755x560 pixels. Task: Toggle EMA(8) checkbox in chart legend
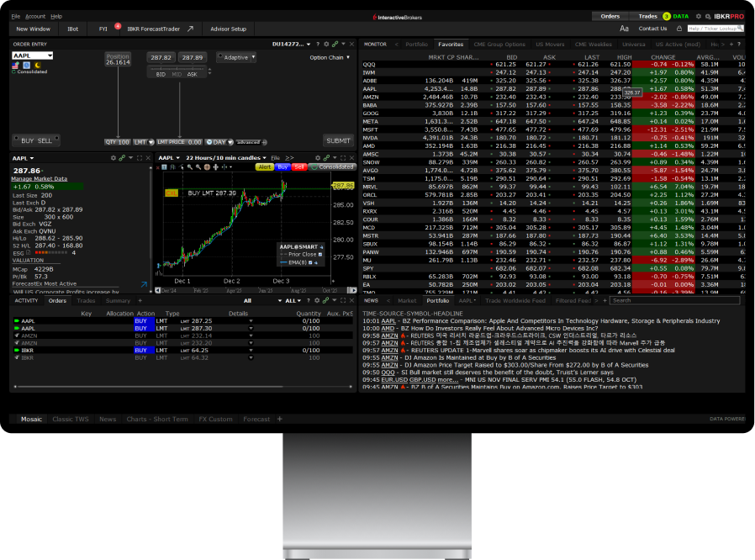click(310, 262)
